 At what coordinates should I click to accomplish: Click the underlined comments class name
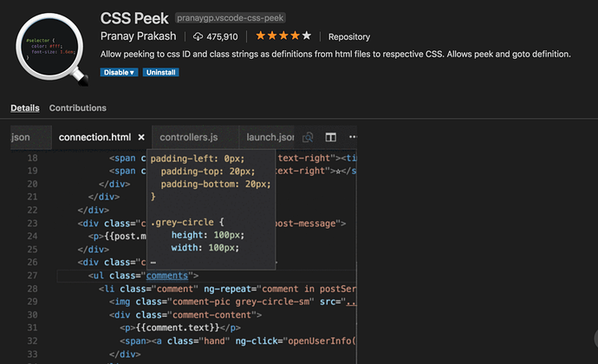click(166, 276)
